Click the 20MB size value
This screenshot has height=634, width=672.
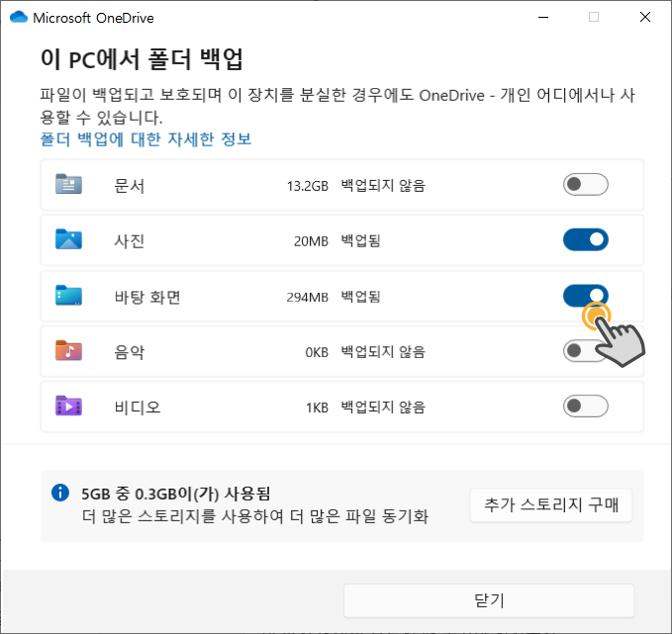[311, 241]
